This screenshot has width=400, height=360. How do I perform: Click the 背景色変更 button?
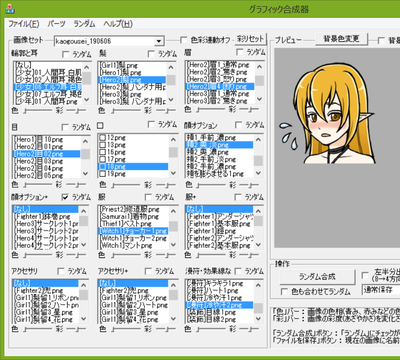pos(341,39)
